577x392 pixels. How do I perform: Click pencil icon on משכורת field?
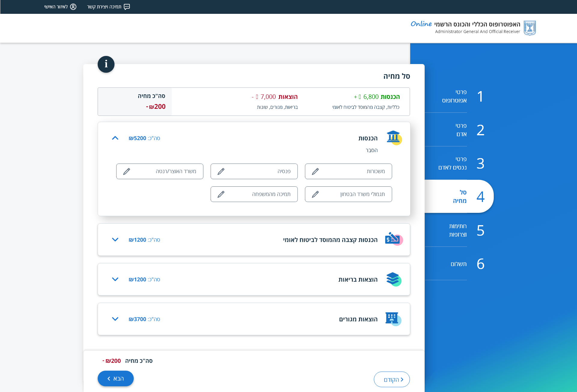coord(315,171)
